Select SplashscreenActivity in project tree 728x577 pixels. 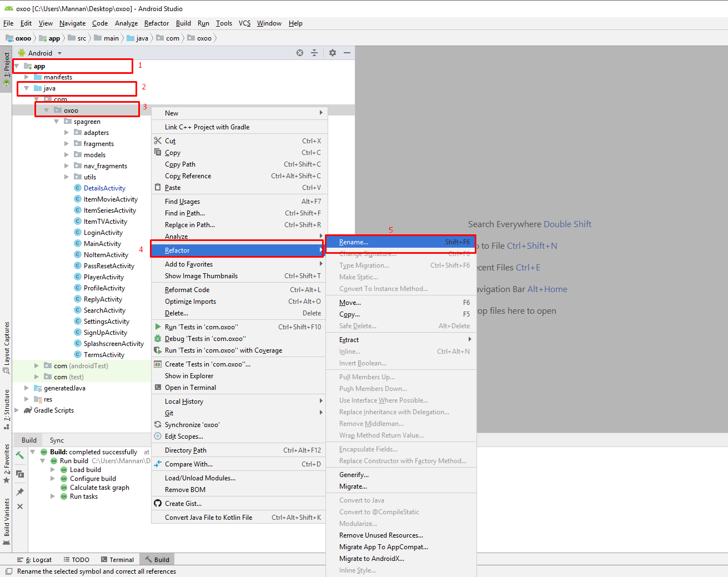[x=114, y=344]
